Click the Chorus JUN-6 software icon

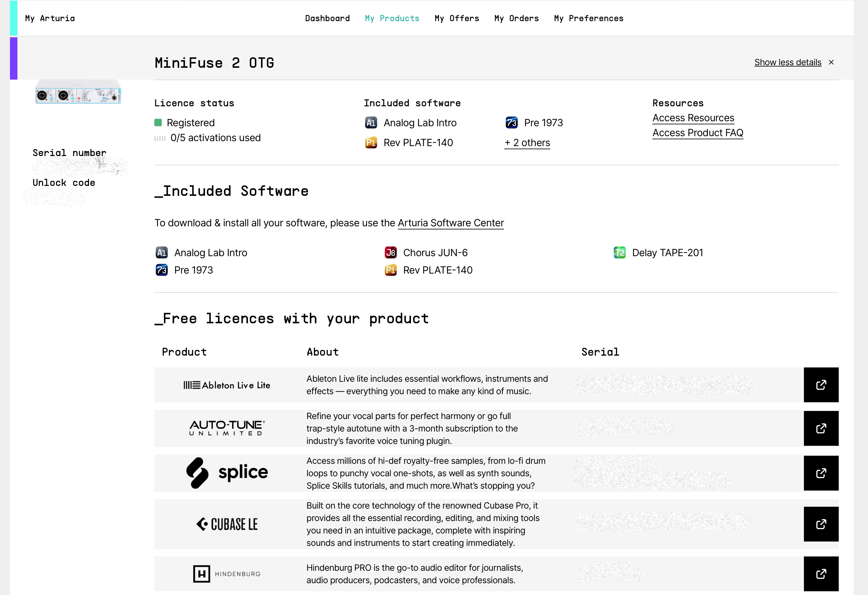(x=390, y=253)
